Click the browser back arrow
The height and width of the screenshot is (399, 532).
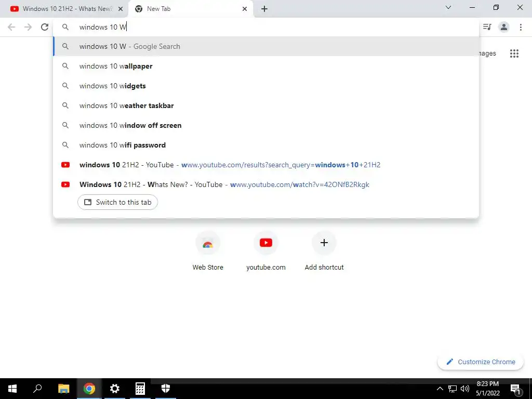[x=11, y=27]
